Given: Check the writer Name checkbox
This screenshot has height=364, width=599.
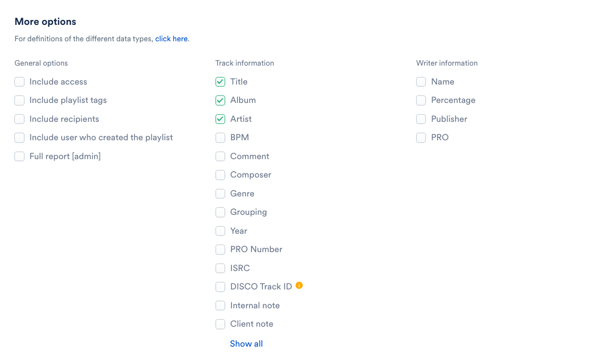Looking at the screenshot, I should tap(421, 82).
